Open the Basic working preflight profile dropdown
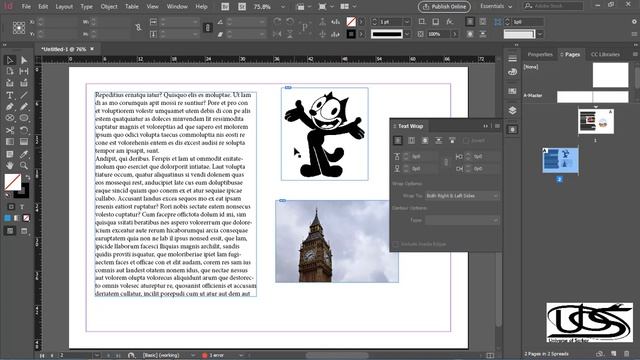Image resolution: width=640 pixels, height=360 pixels. coord(193,356)
